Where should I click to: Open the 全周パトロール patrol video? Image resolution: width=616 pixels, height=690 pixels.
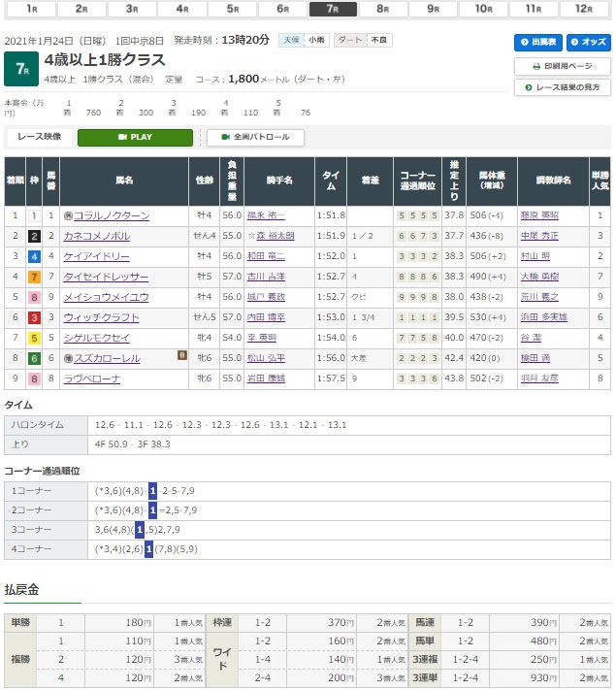pos(255,138)
